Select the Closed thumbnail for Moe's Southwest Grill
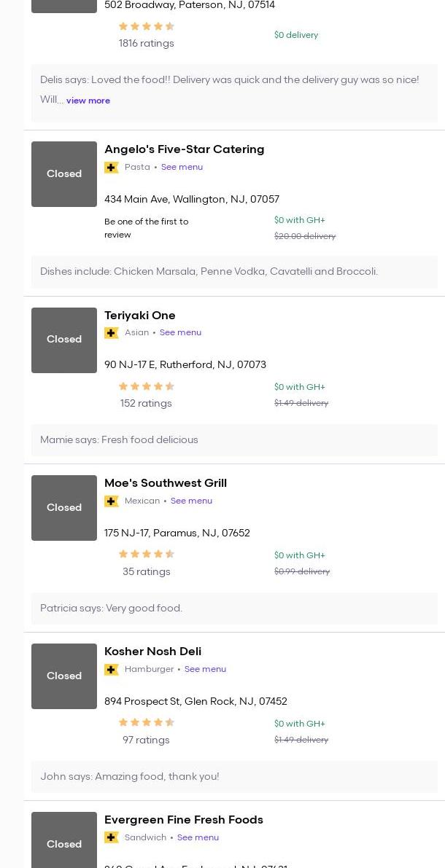 point(64,508)
